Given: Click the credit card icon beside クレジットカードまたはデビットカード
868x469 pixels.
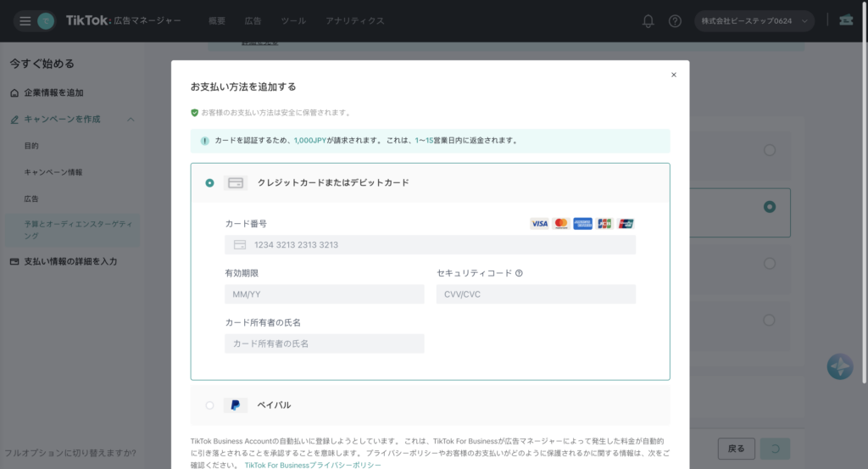Looking at the screenshot, I should coord(236,182).
